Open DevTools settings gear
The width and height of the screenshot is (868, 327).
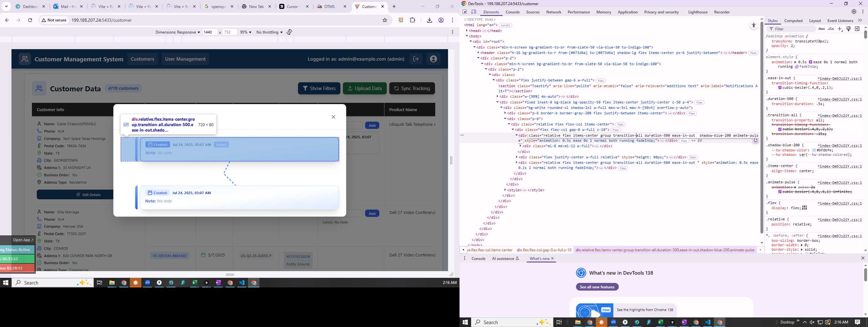(854, 12)
